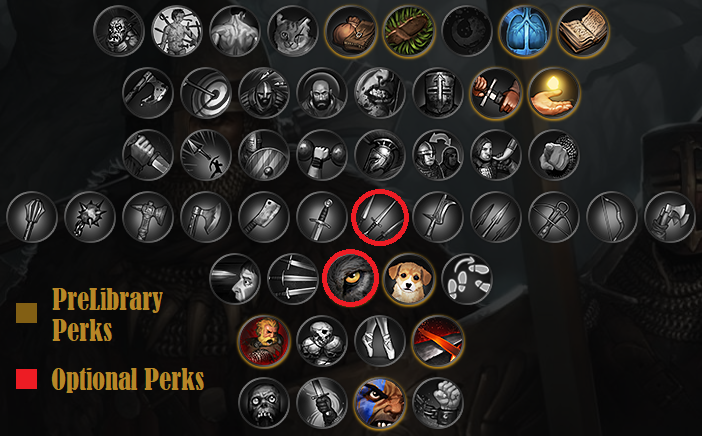Click the muscular back Colossus perk

coord(235,31)
